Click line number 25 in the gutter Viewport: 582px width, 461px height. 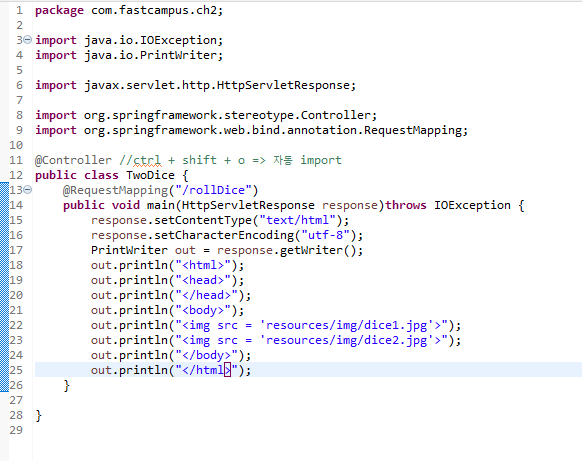[16, 370]
